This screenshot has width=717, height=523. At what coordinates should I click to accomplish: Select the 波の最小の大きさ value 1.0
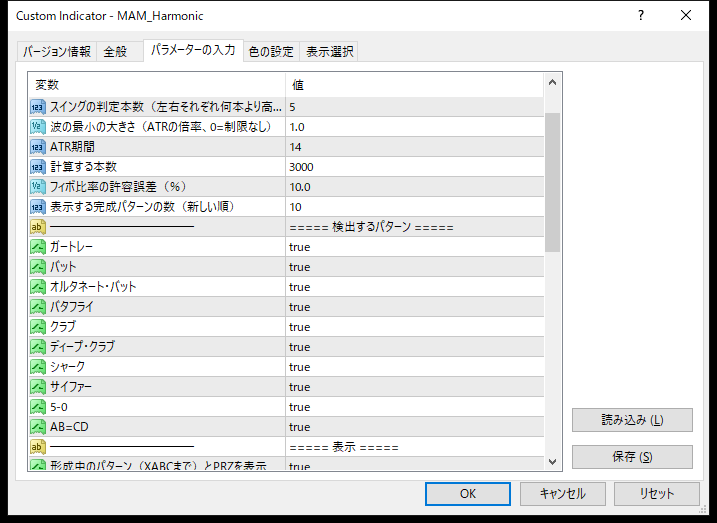[x=415, y=127]
